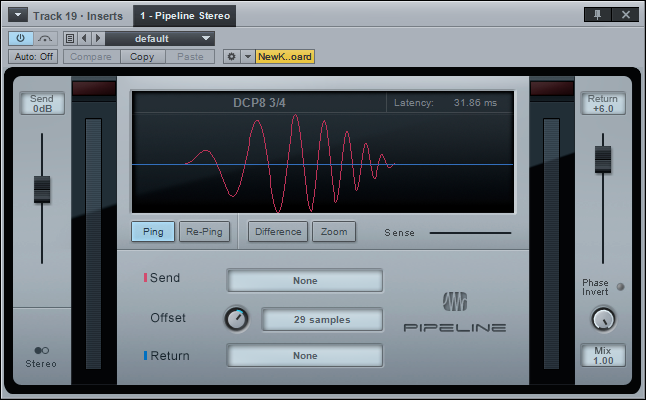The image size is (646, 400).
Task: Toggle the plugin power bypass button
Action: [20, 38]
